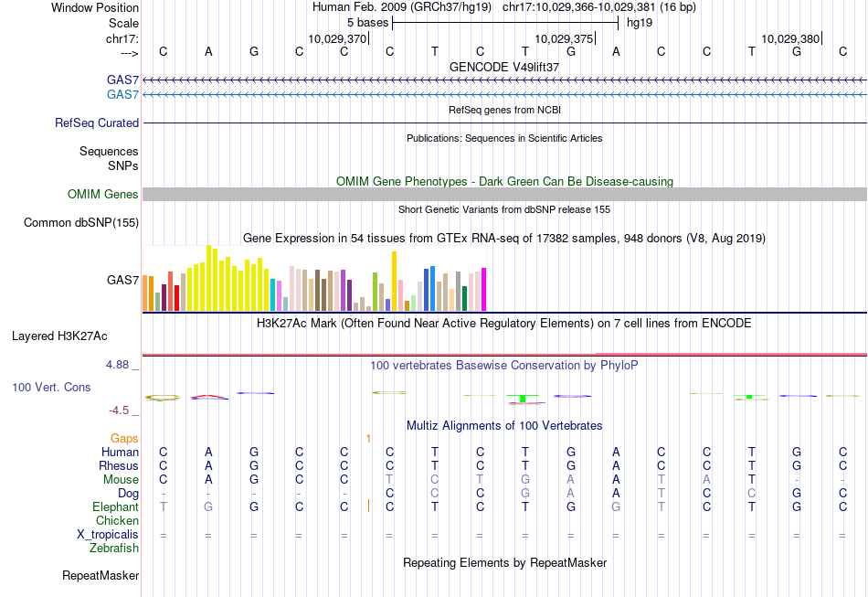Click the hg19 label beside the scale bar
The image size is (868, 597).
click(x=640, y=23)
